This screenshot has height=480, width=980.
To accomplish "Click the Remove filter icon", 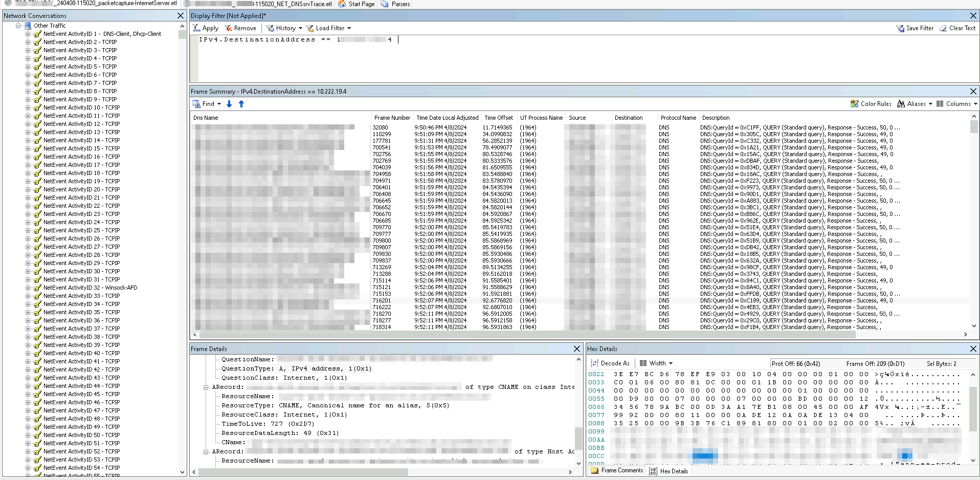I will 229,28.
